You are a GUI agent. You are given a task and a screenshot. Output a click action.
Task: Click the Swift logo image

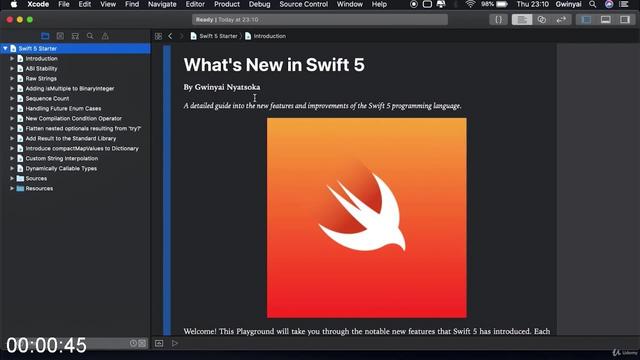[367, 218]
